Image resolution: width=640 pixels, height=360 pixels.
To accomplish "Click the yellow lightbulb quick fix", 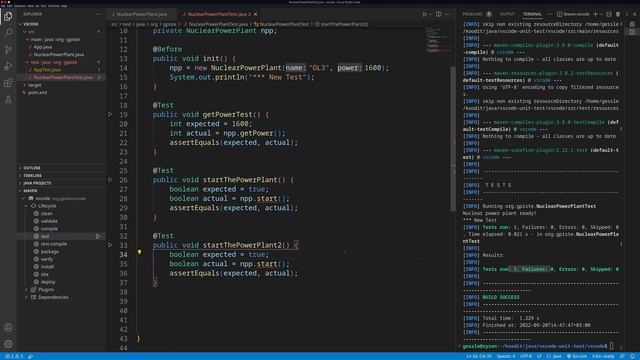I will [139, 253].
